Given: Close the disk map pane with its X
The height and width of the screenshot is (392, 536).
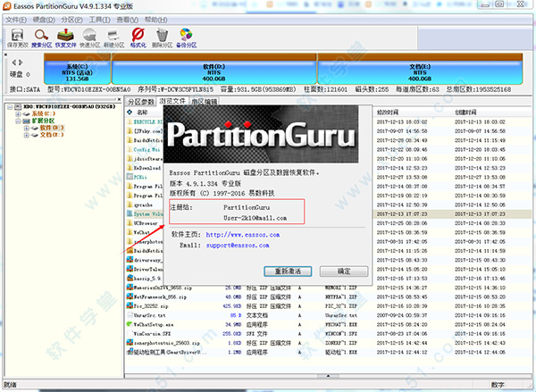Looking at the screenshot, I should pyautogui.click(x=5, y=54).
